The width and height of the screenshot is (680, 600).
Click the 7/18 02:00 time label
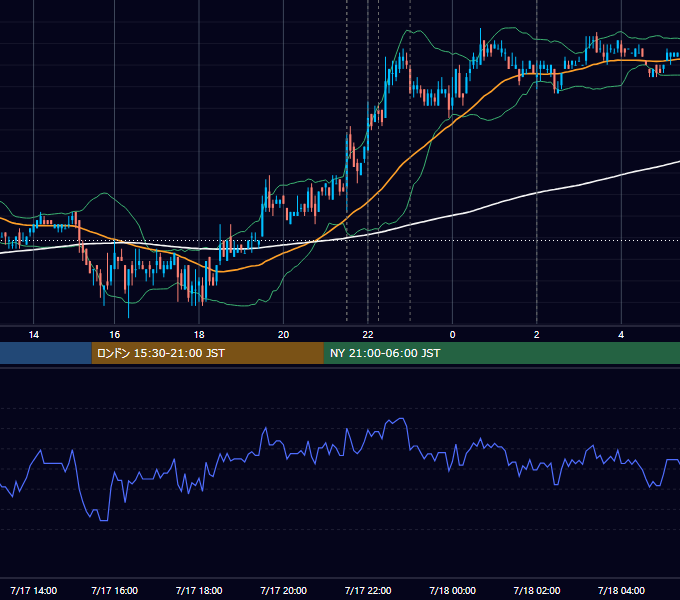click(x=537, y=590)
